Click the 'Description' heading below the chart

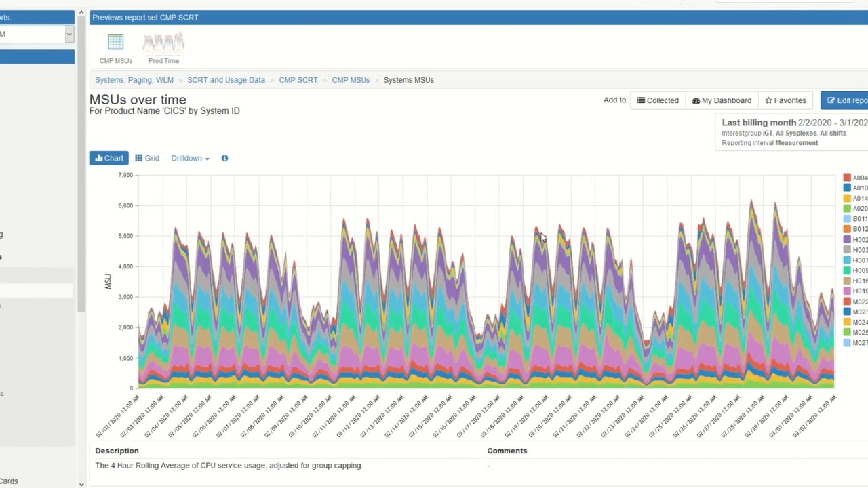117,451
